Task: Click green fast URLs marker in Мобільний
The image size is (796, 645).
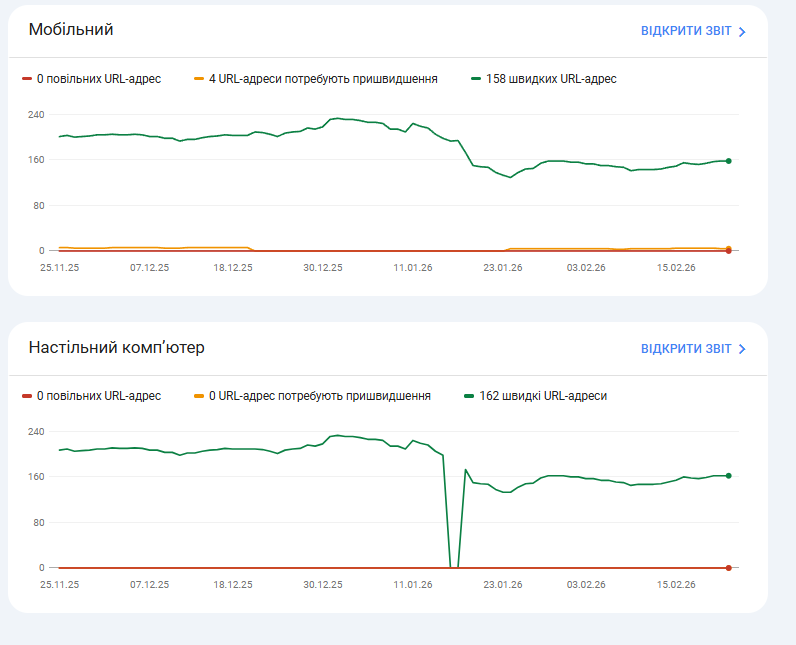Action: click(x=476, y=79)
